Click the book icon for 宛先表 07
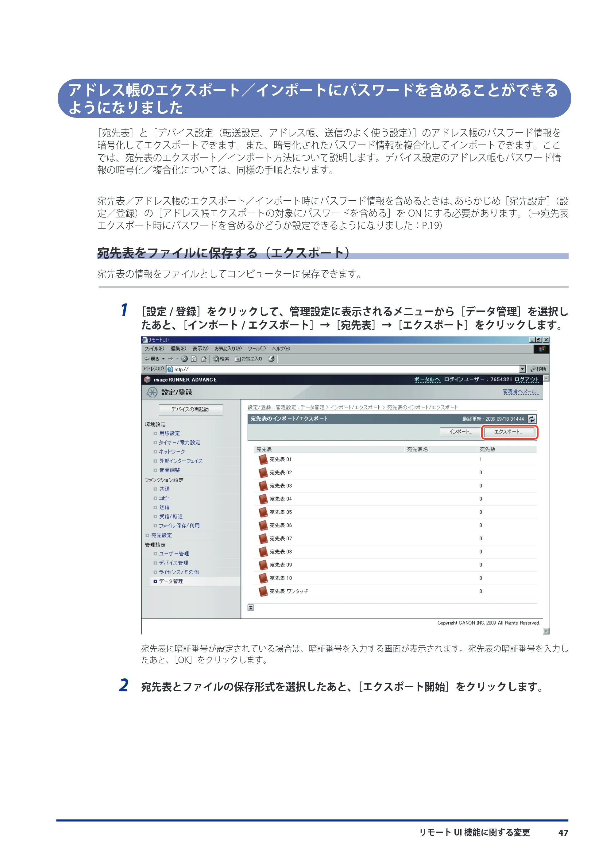 pyautogui.click(x=263, y=539)
